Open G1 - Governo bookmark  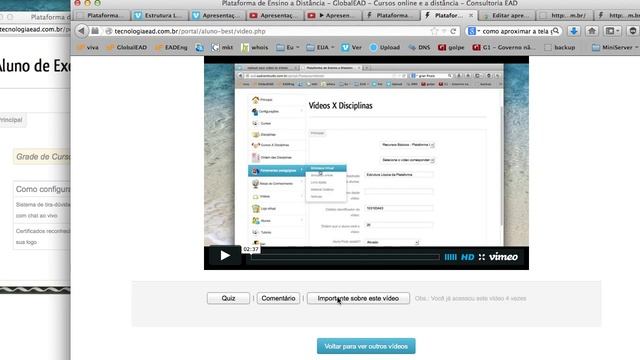tap(504, 47)
